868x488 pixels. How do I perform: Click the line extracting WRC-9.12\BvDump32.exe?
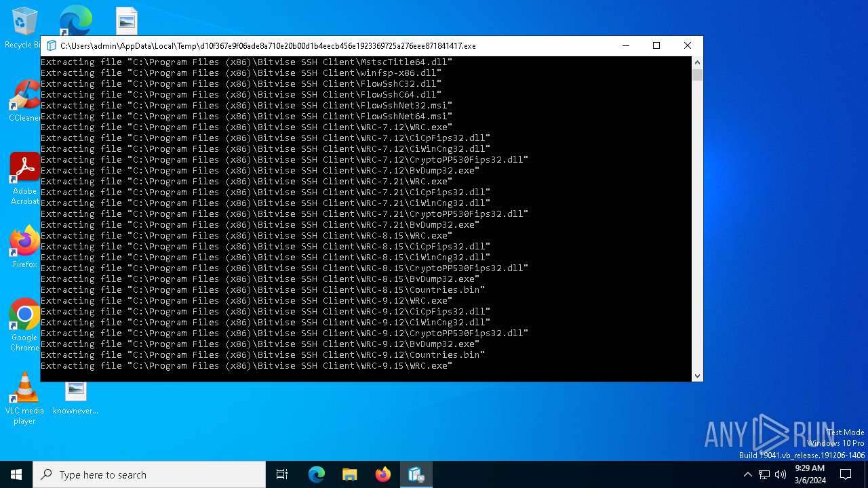pos(260,344)
